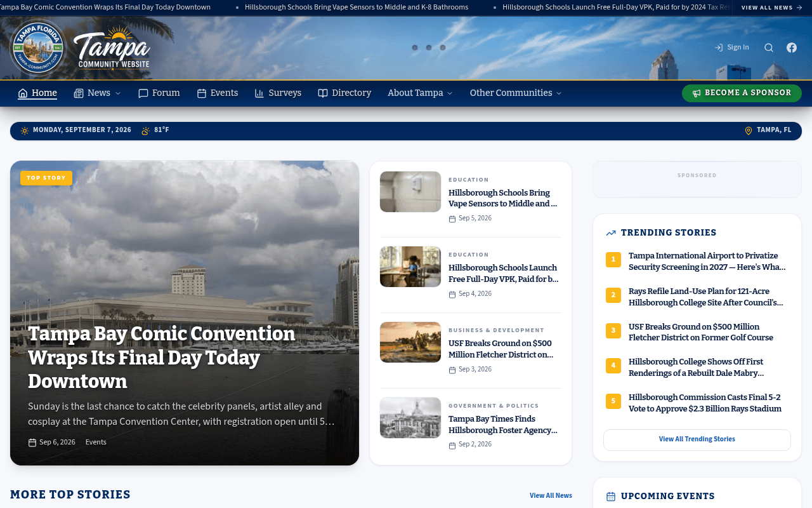Click calendar icon beside Sep 3, 2026
Viewport: 812px width, 508px height.
point(452,370)
